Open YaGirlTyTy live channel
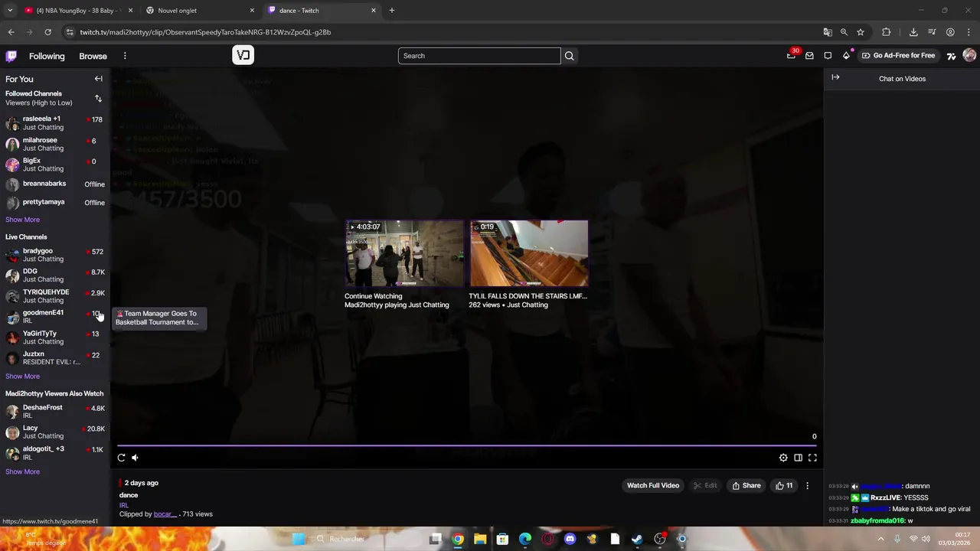980x551 pixels. pyautogui.click(x=55, y=337)
